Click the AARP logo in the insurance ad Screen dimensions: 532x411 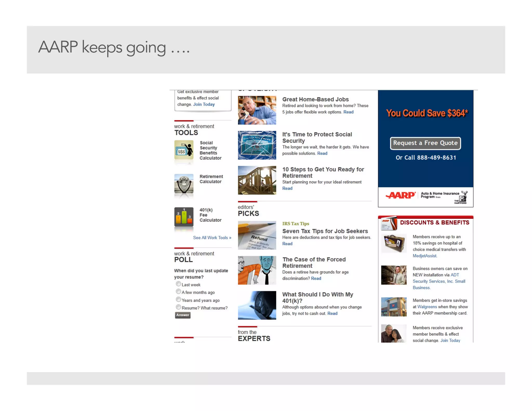click(x=400, y=195)
